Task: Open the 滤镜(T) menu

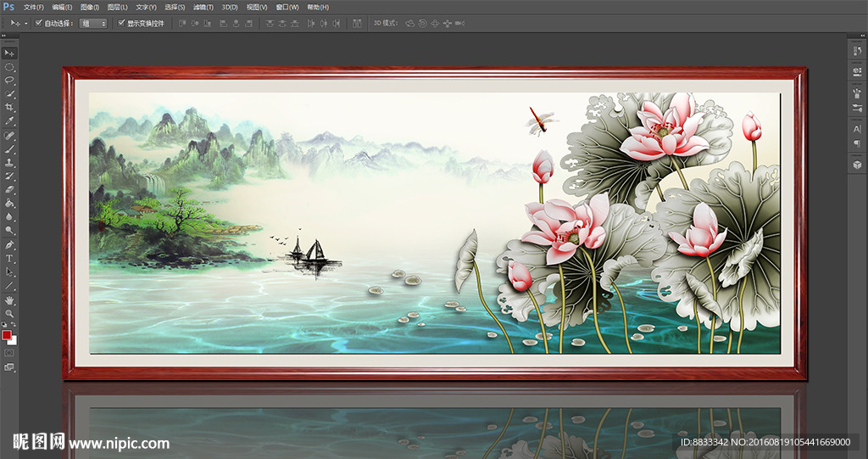Action: pos(203,7)
